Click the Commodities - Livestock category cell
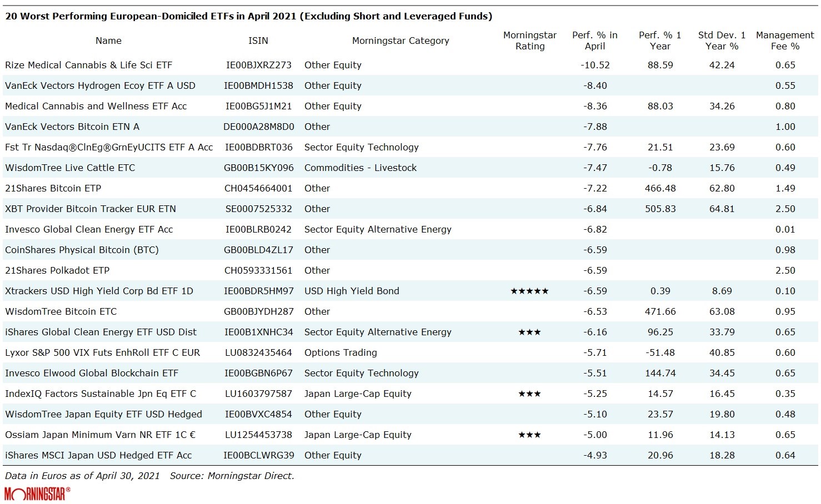821x504 pixels. point(360,168)
